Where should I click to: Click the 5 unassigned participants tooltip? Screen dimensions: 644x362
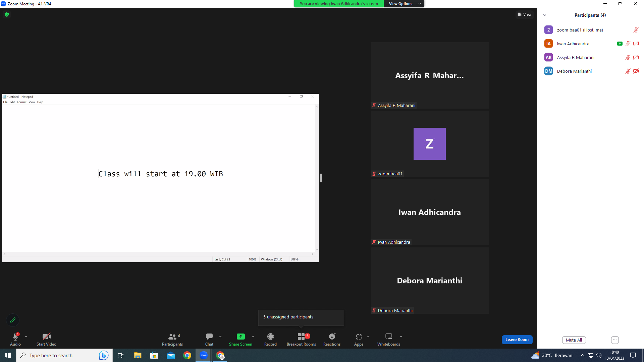(301, 317)
